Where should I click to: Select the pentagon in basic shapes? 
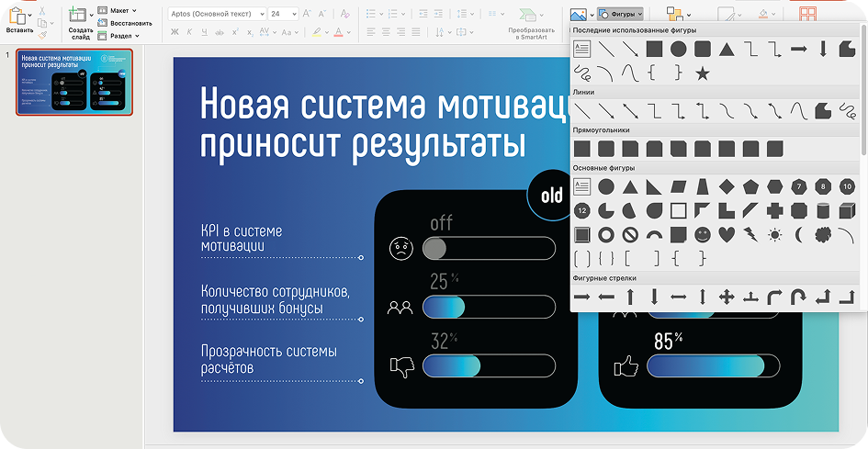pos(750,186)
